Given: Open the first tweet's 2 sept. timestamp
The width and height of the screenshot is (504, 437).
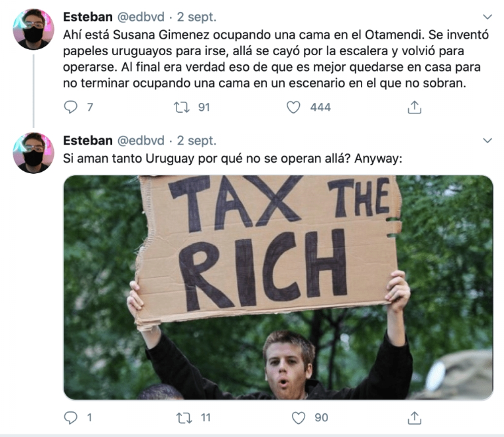Looking at the screenshot, I should 197,17.
